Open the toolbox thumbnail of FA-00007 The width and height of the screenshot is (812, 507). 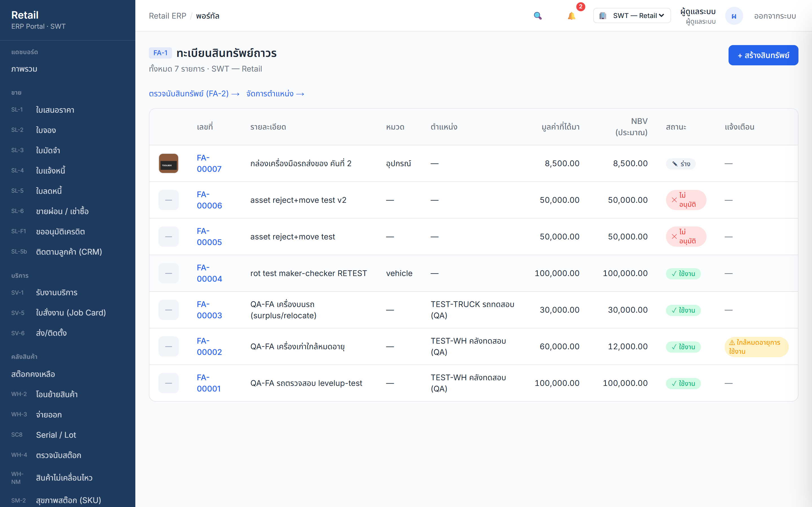pyautogui.click(x=168, y=163)
